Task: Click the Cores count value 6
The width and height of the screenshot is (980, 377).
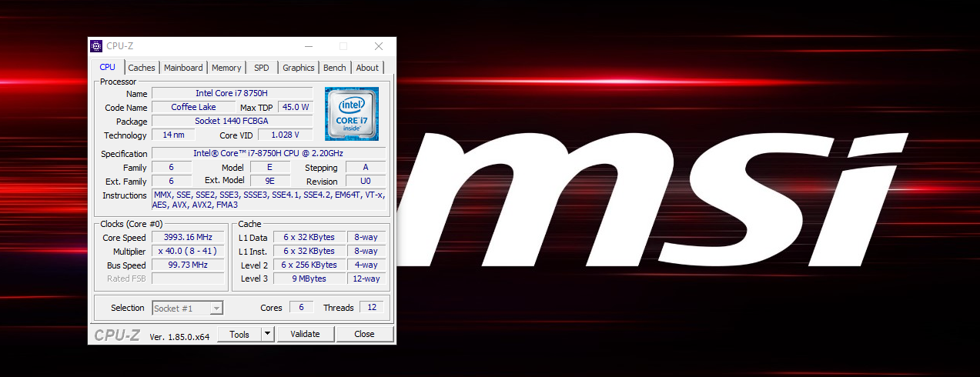Action: pyautogui.click(x=301, y=308)
